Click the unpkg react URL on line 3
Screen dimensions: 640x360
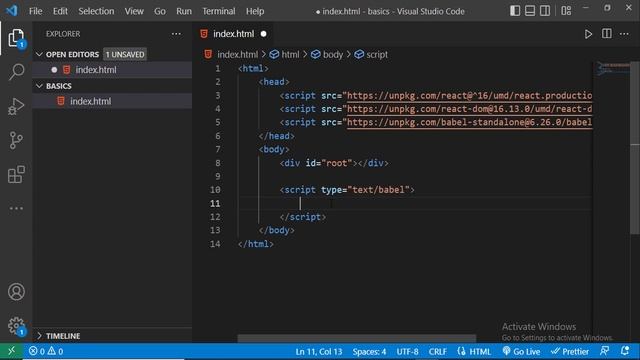pyautogui.click(x=469, y=96)
